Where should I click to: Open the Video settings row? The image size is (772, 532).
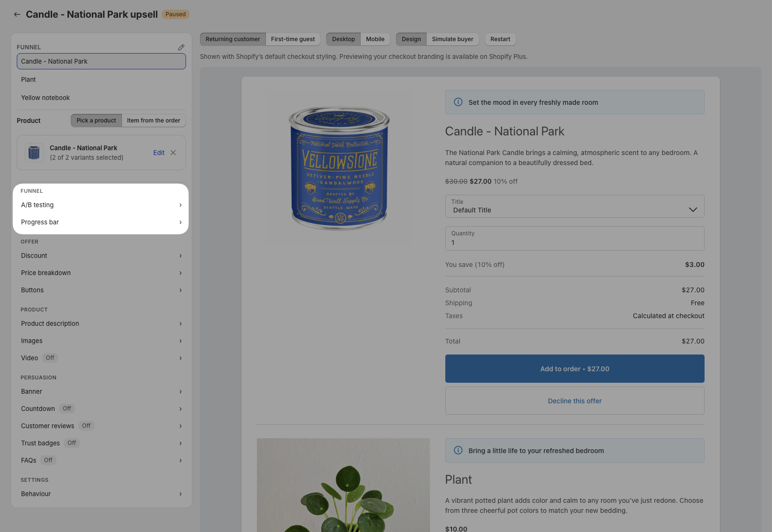click(x=101, y=358)
